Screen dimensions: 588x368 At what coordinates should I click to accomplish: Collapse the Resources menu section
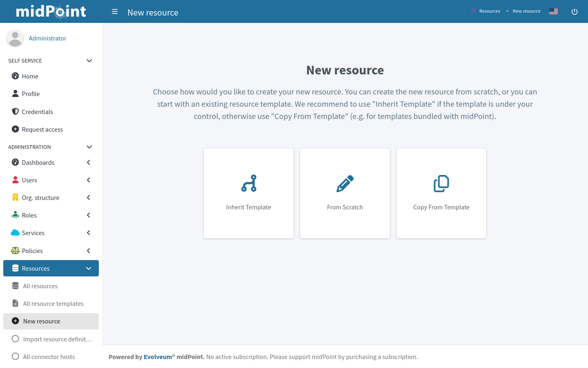click(x=88, y=268)
